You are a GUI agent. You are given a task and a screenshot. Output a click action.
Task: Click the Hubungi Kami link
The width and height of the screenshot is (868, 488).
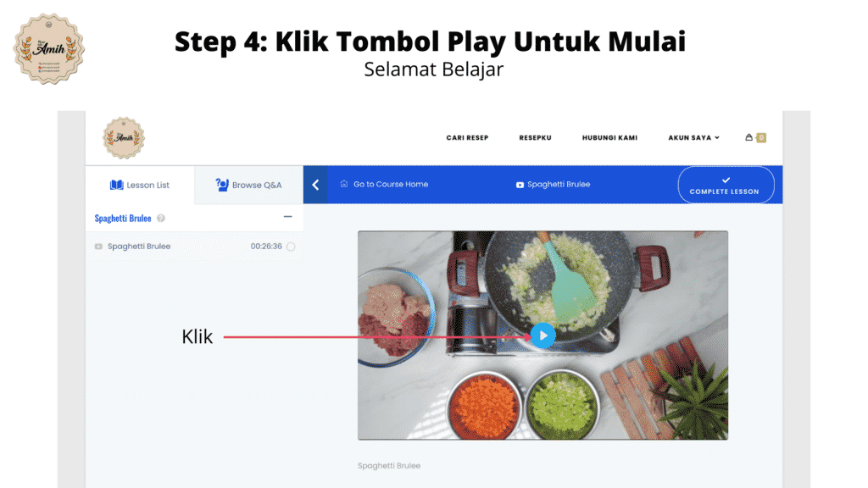(609, 138)
